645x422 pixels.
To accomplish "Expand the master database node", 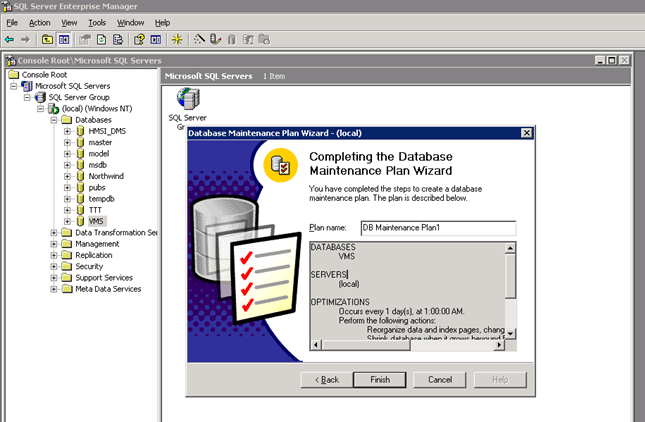I will (x=67, y=142).
